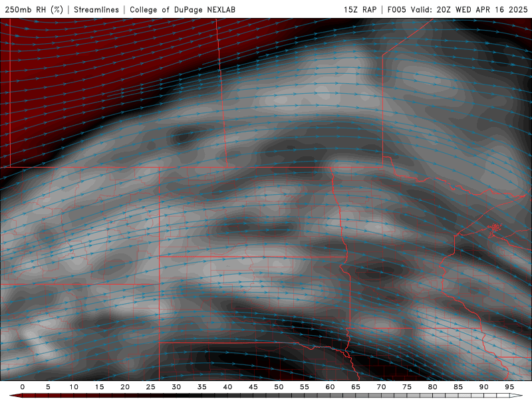Click 'Valid: 20Z WED APR 16 2025' text

469,9
